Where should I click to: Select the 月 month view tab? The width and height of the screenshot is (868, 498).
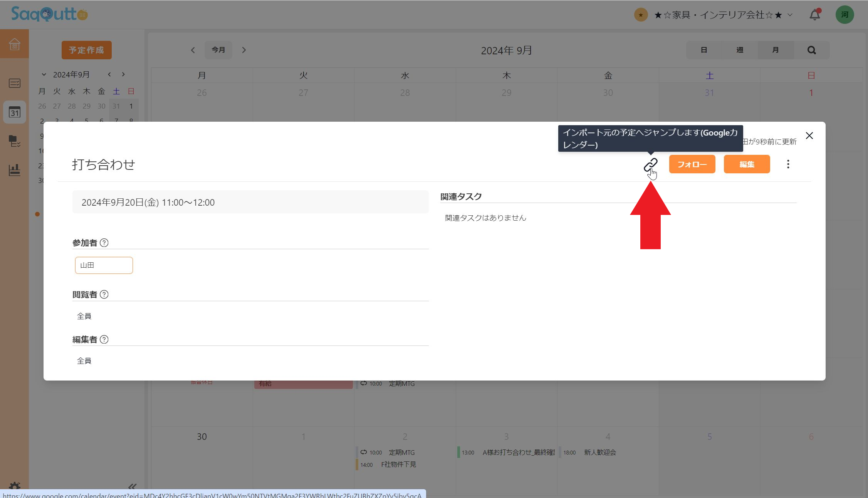775,50
